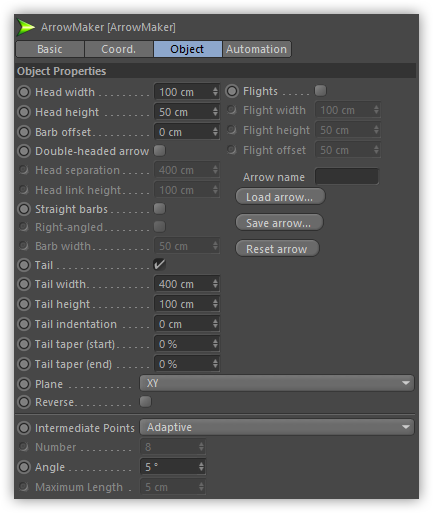Click the Barb offset keyframe circle
This screenshot has height=513, width=433.
pyautogui.click(x=24, y=132)
